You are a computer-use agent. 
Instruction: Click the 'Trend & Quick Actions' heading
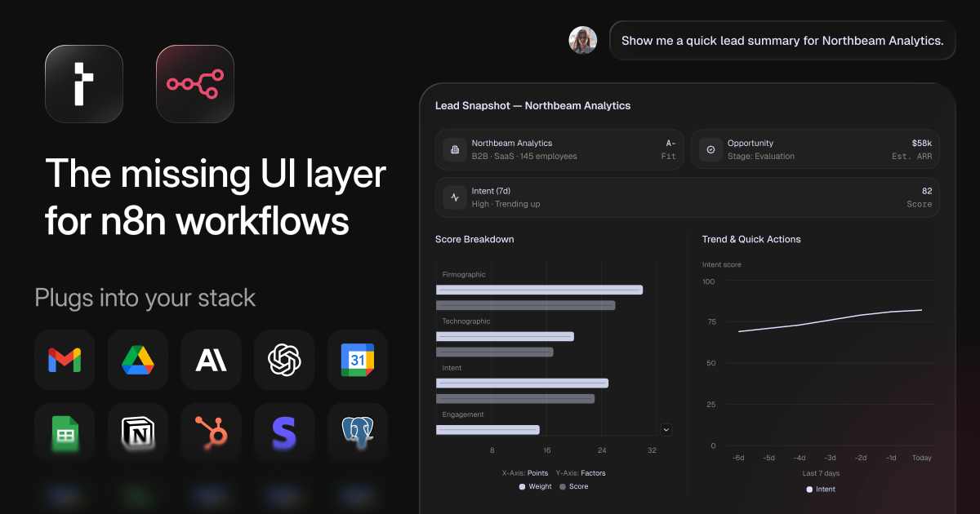tap(751, 239)
